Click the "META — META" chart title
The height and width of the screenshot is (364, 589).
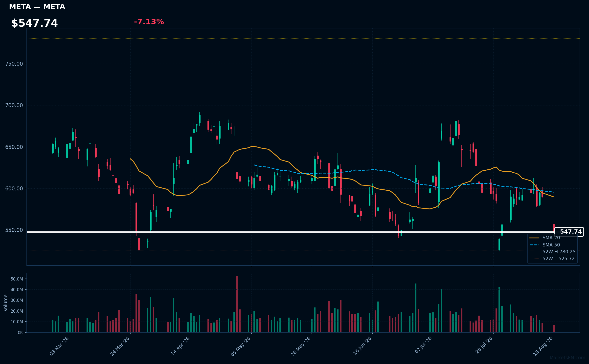[37, 7]
